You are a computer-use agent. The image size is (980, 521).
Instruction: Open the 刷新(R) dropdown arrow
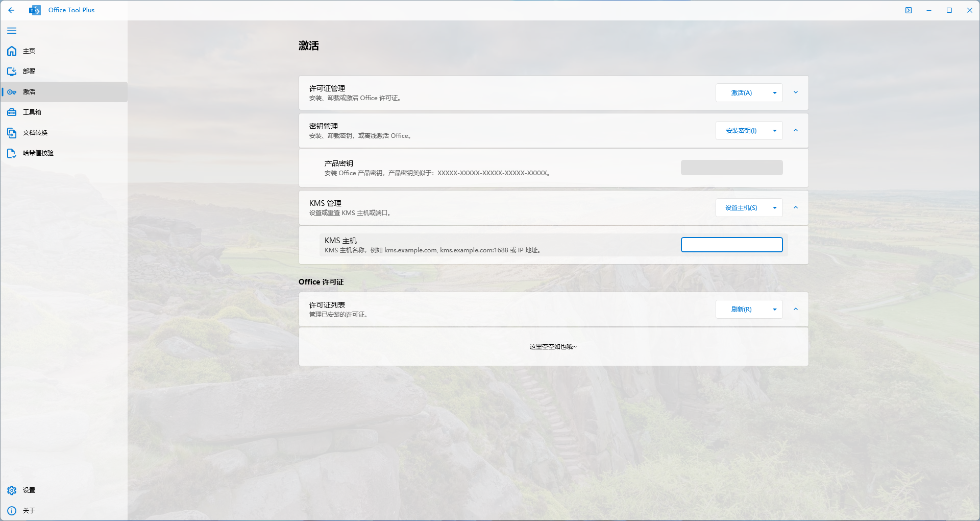[774, 309]
